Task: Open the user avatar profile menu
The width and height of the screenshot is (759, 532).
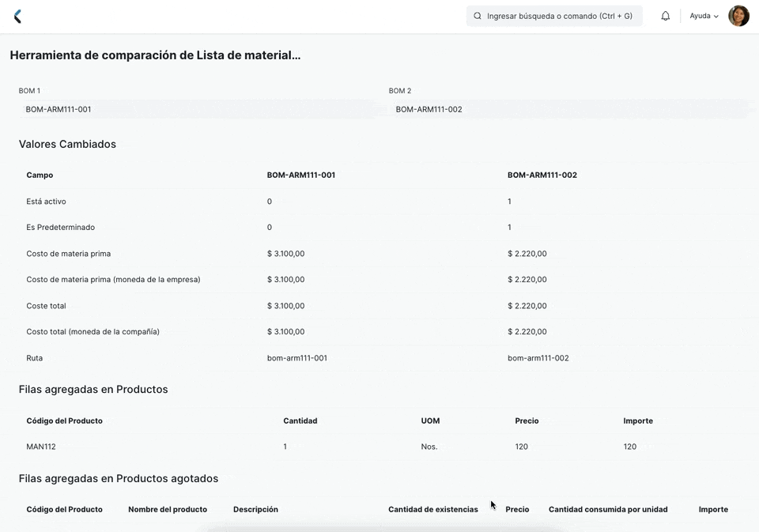Action: tap(738, 15)
